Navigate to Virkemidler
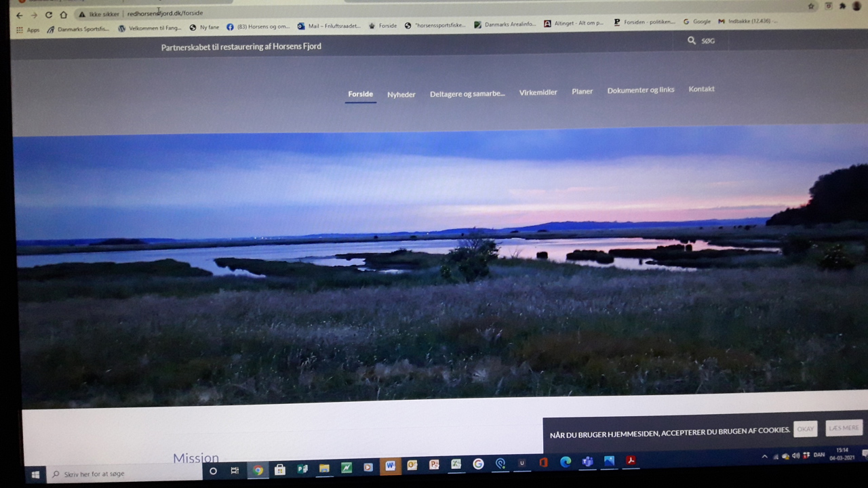Screen dimensions: 868x488 pyautogui.click(x=538, y=92)
